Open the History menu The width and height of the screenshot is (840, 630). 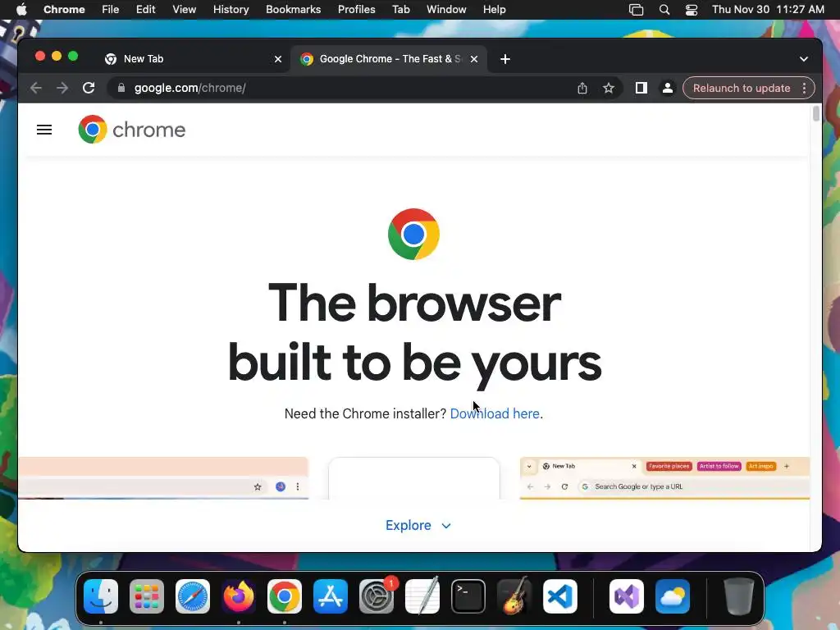[231, 10]
